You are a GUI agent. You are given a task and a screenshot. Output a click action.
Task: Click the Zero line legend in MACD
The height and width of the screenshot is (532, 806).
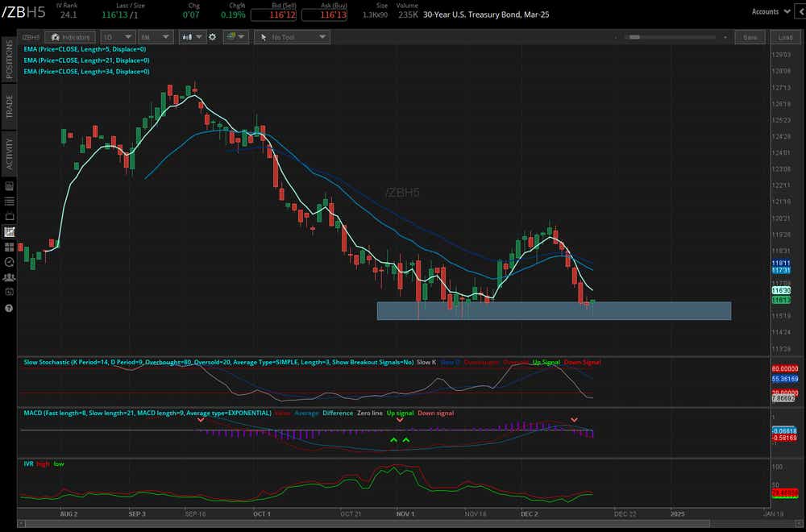click(x=370, y=414)
